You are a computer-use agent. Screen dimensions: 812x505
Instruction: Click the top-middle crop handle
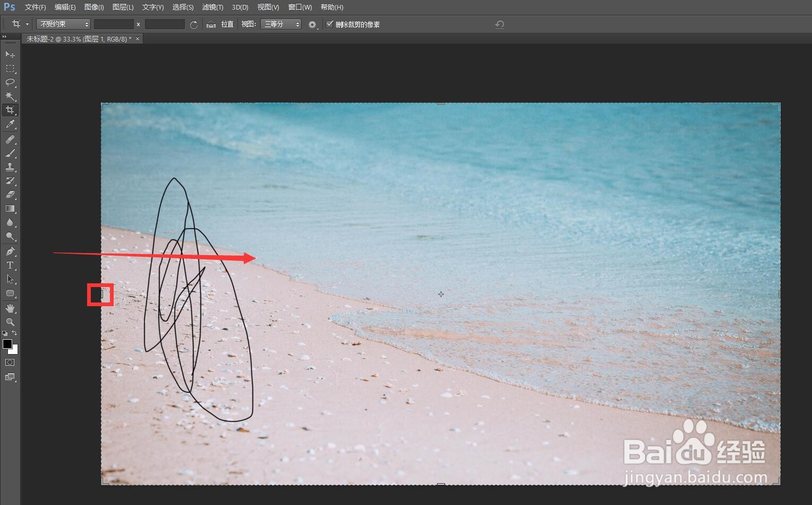(x=441, y=103)
